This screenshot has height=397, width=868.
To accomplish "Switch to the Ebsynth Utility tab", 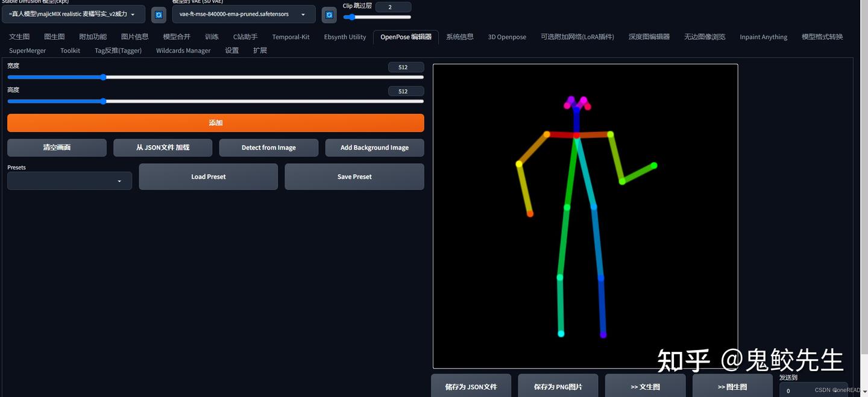I will 345,37.
